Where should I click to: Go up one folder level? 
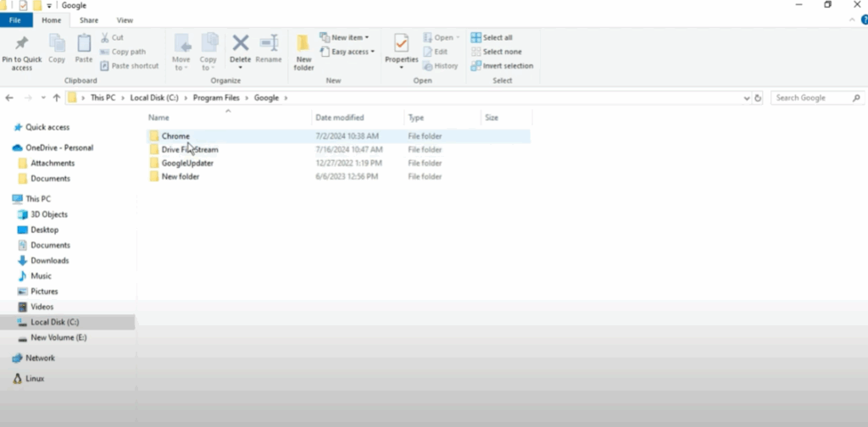pyautogui.click(x=57, y=98)
